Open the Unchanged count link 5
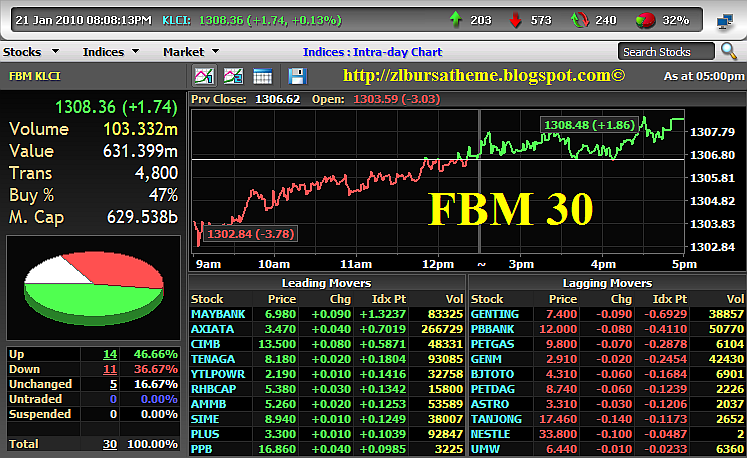The width and height of the screenshot is (747, 458). click(113, 384)
